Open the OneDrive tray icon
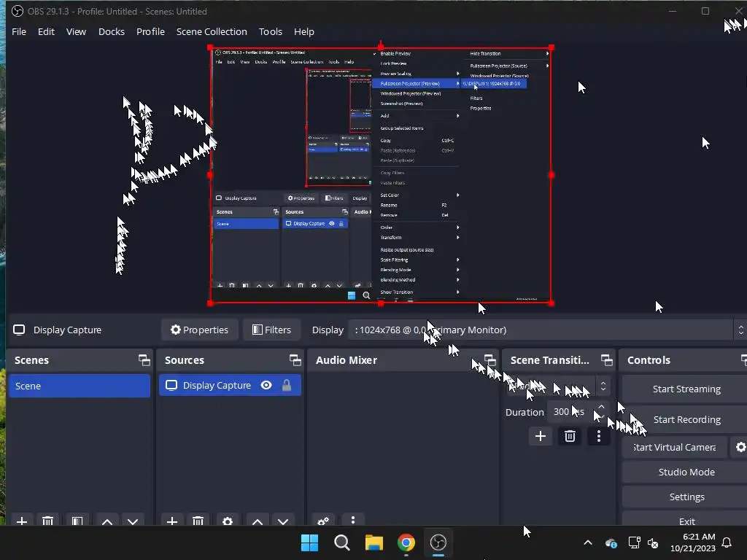 611,542
